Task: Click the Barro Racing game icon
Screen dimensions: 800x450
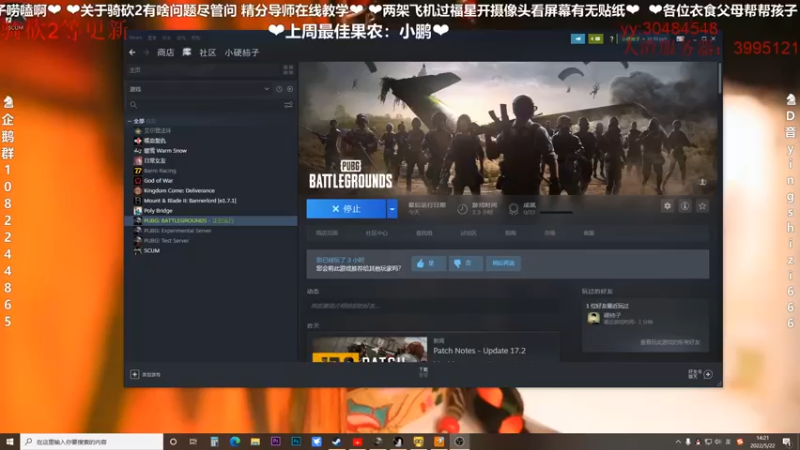Action: coord(138,171)
